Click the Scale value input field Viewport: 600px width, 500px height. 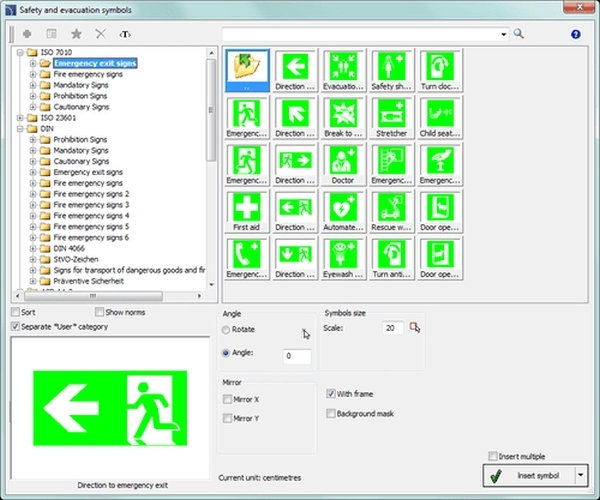(392, 328)
